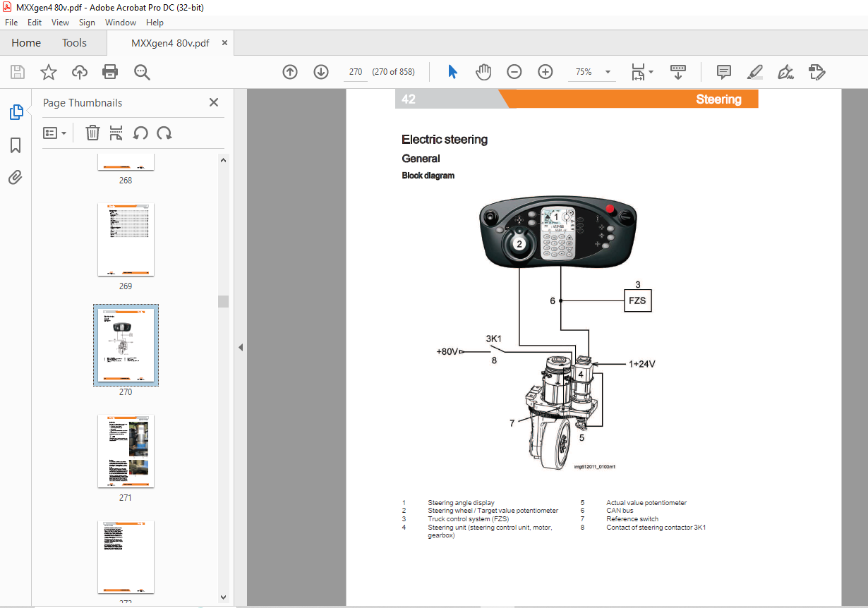Open the File menu
Viewport: 868px width, 608px height.
(x=11, y=23)
